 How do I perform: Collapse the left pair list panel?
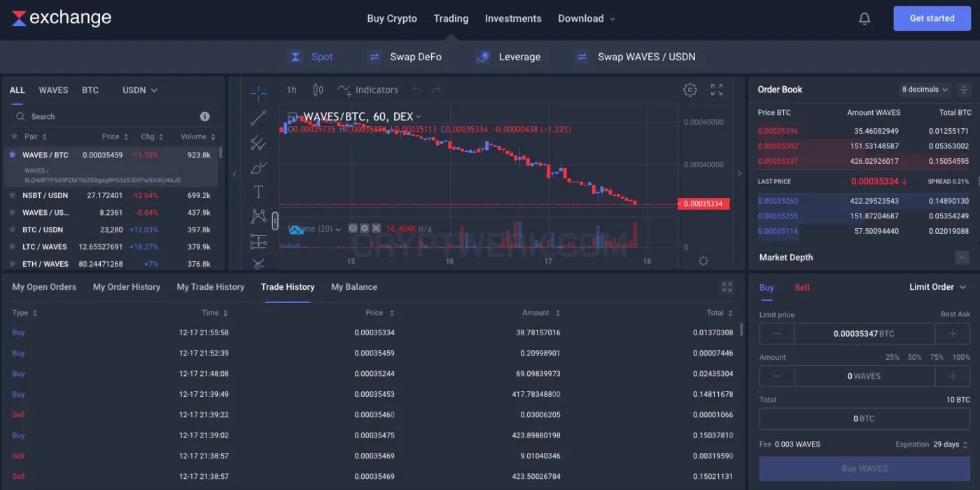point(234,174)
